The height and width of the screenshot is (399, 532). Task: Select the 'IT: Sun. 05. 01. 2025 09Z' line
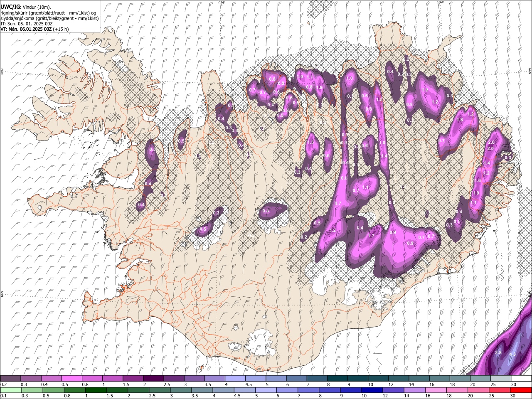[x=26, y=24]
